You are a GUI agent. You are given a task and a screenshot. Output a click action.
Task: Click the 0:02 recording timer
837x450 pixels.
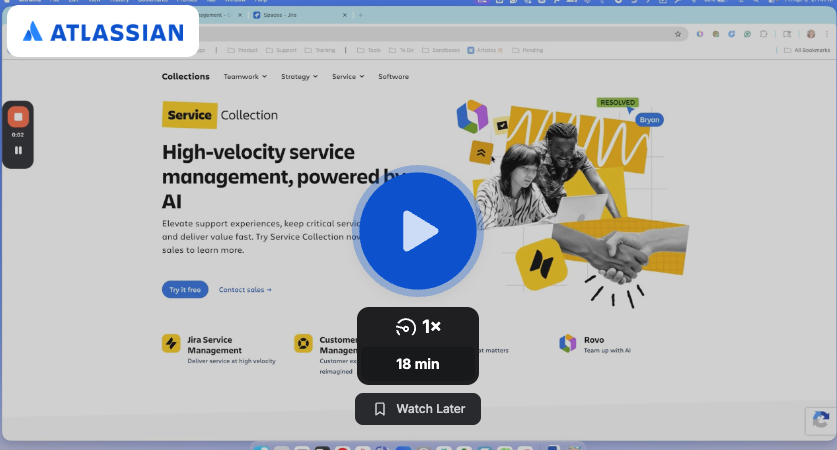pos(18,135)
